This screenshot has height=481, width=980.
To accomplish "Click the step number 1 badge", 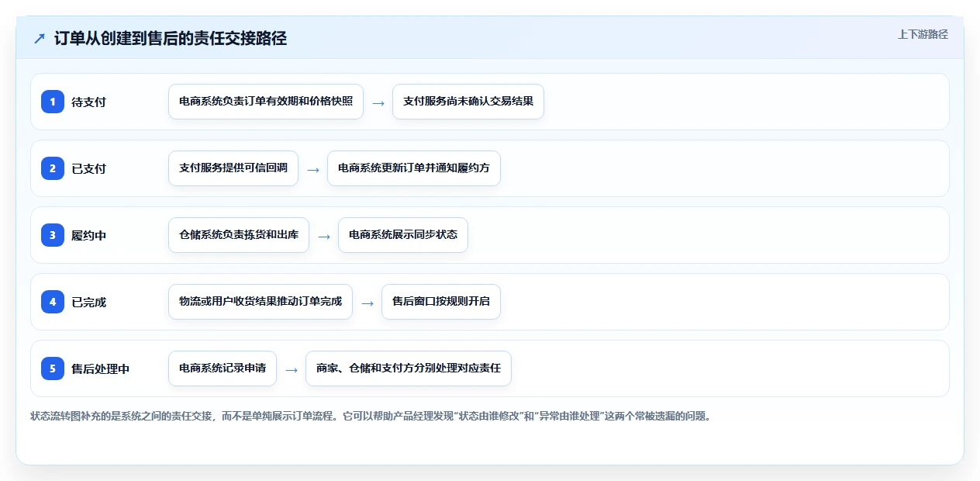I will pos(53,102).
